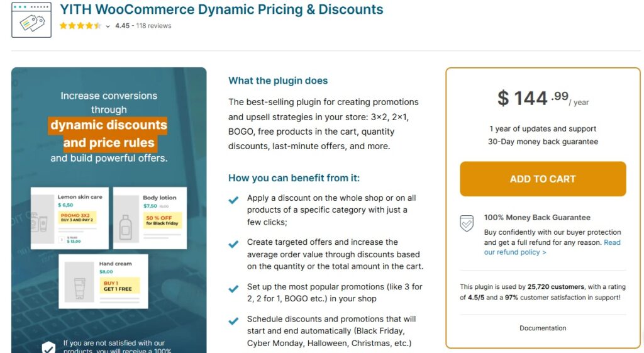
Task: Click the Hand cream product card
Action: tap(104, 281)
